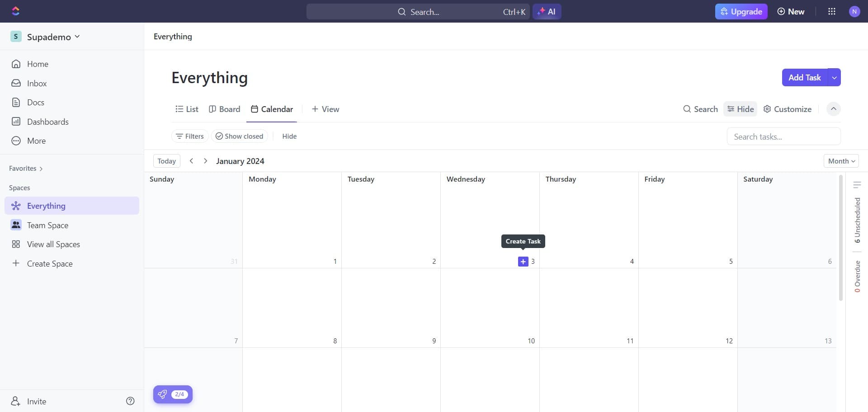Launch the AI assistant from the top bar

(547, 11)
